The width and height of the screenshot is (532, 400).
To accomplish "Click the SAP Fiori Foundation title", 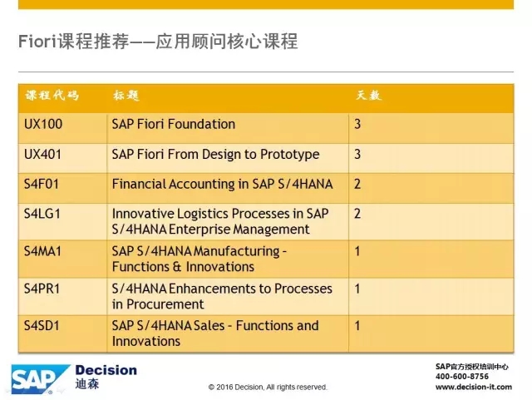I will pos(174,124).
